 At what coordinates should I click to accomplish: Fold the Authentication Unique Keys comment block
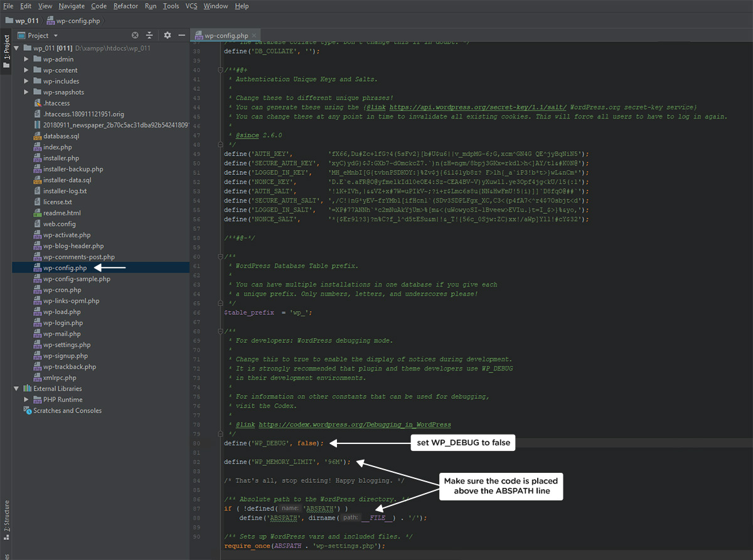222,70
